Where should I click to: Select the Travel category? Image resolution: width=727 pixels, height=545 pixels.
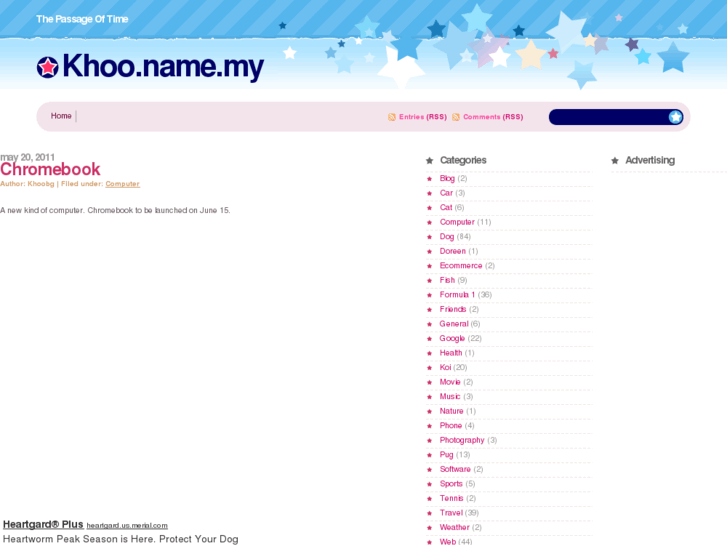[x=451, y=513]
